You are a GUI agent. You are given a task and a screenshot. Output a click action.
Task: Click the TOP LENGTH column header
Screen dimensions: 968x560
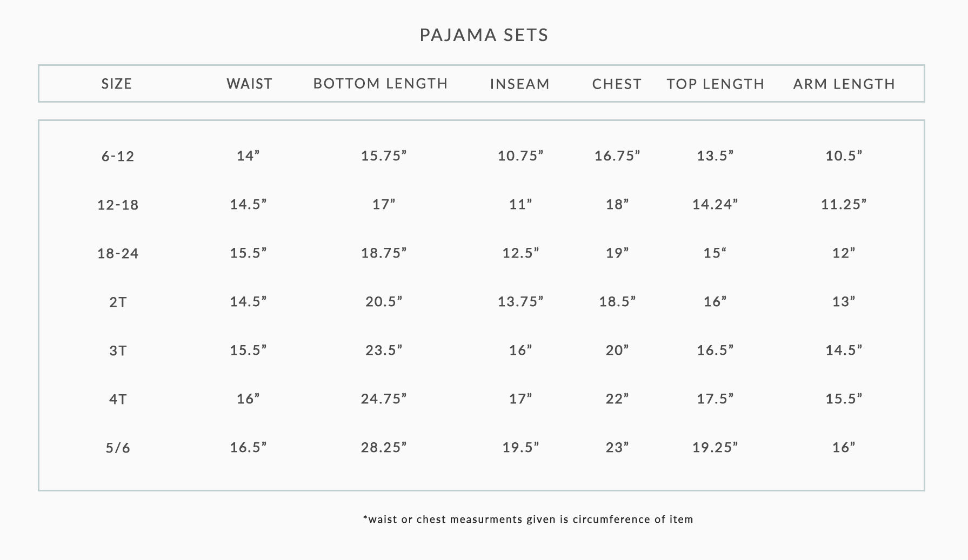[716, 84]
